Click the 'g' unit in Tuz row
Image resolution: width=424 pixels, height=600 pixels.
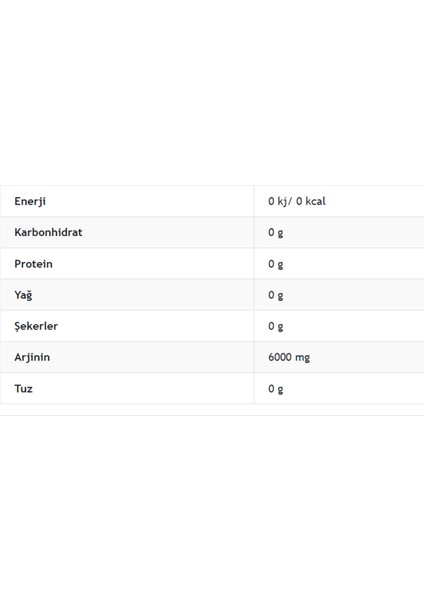click(280, 390)
